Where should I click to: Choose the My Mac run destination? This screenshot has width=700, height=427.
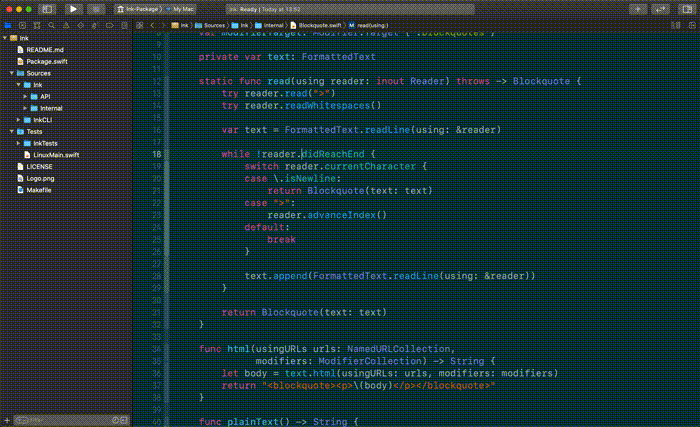180,9
